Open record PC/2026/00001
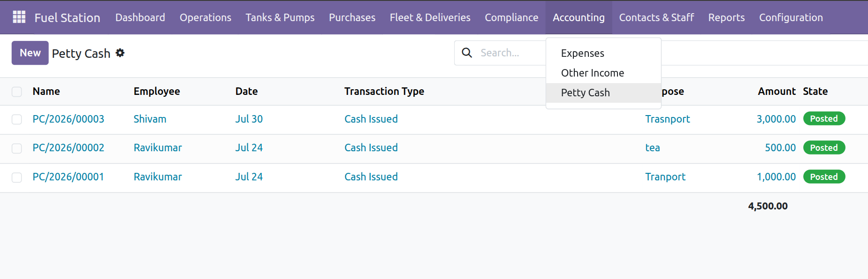This screenshot has height=279, width=868. 69,177
